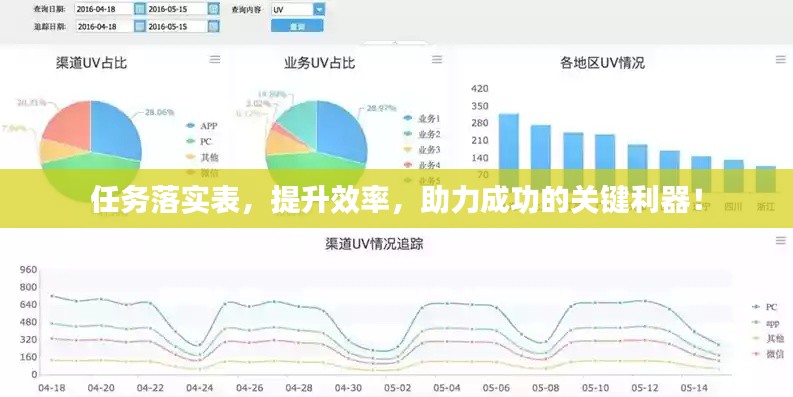Screen dimensions: 793x397
Task: Toggle PC series in 渠道UV占比 legend
Action: coord(199,142)
